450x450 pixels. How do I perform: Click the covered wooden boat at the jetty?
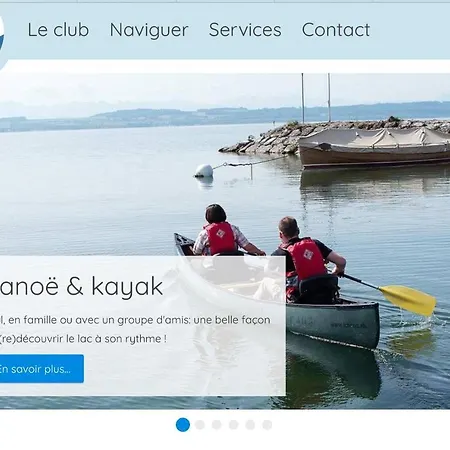(374, 147)
